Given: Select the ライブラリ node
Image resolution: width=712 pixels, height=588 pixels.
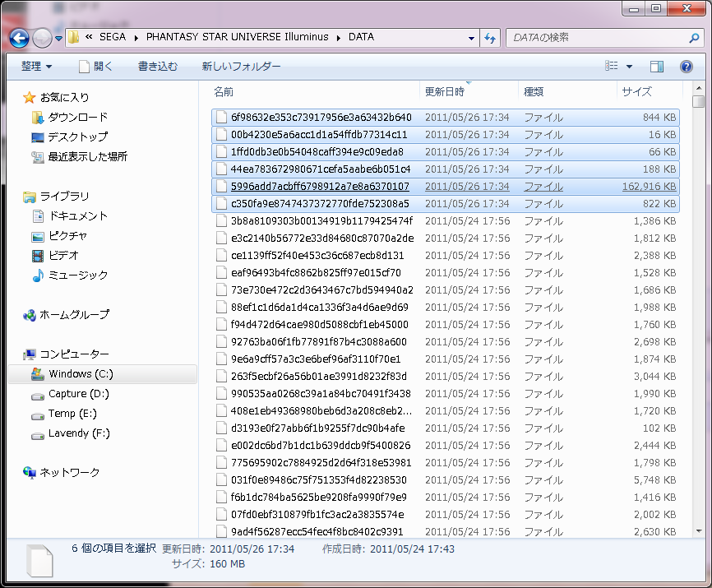Looking at the screenshot, I should [x=64, y=197].
